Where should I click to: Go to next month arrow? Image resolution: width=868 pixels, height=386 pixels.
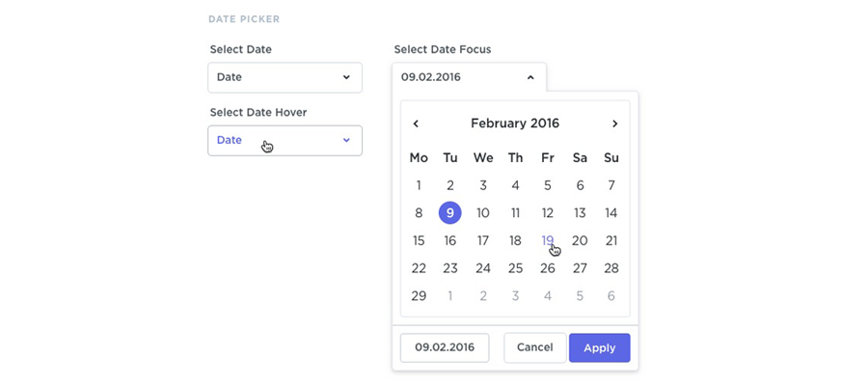(615, 124)
